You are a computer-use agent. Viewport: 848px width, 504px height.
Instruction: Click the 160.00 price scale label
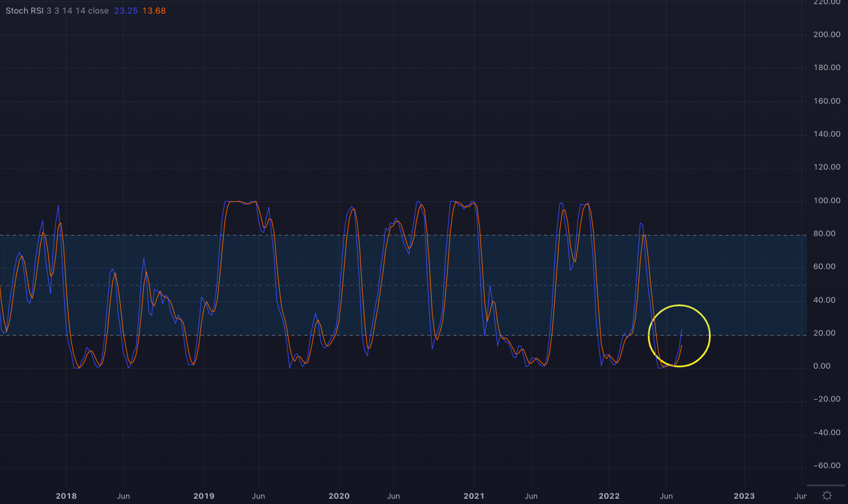[827, 101]
